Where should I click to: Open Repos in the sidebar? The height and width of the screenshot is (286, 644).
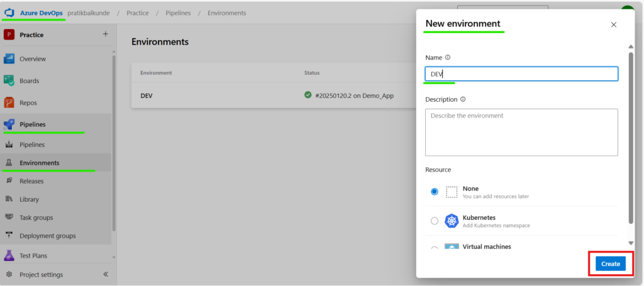pyautogui.click(x=28, y=102)
